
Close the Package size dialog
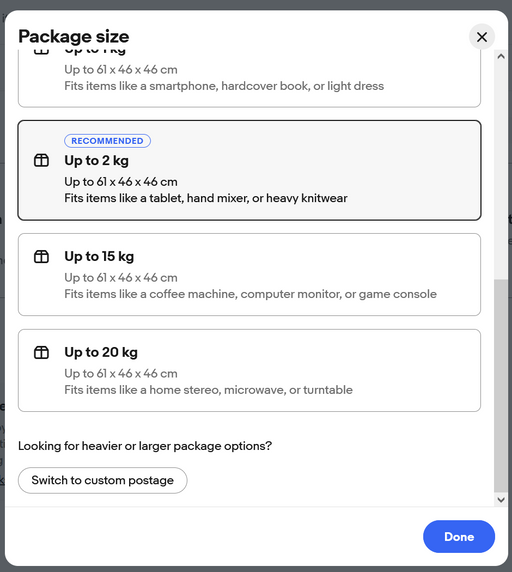pyautogui.click(x=482, y=37)
